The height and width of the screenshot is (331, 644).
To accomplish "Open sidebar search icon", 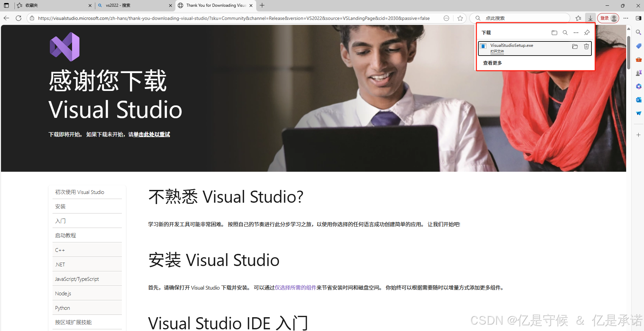I will pyautogui.click(x=639, y=32).
